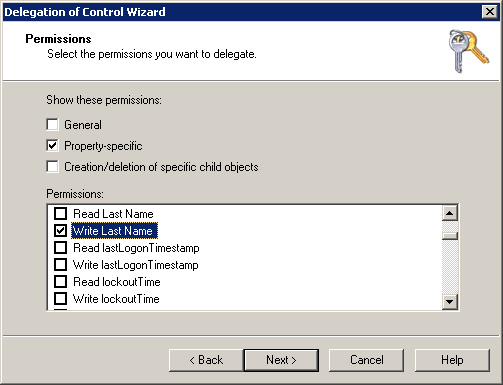503x385 pixels.
Task: Click the permissions list scrollbar thumb
Action: pyautogui.click(x=450, y=236)
